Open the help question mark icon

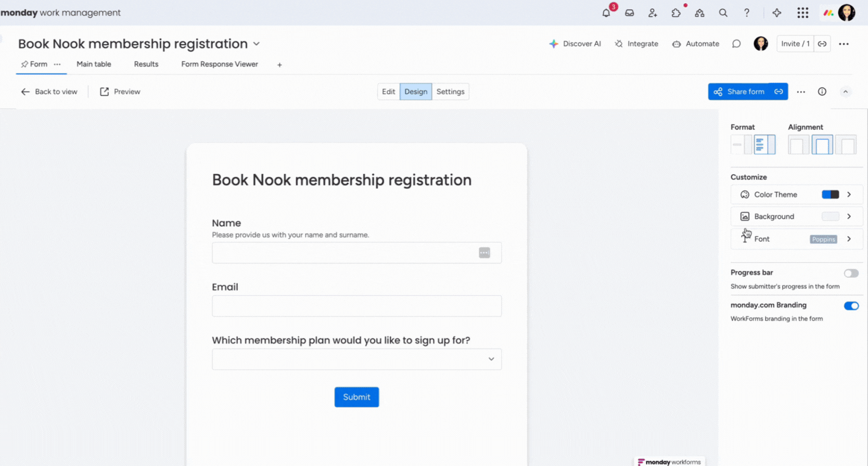click(747, 13)
